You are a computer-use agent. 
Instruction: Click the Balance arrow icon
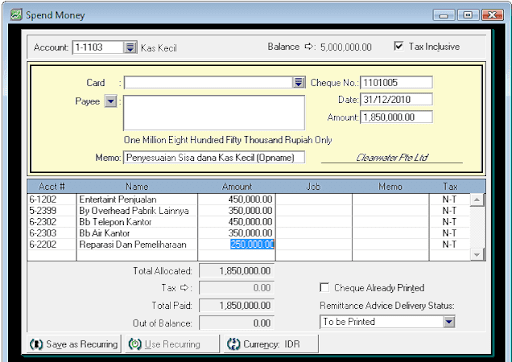[x=309, y=47]
